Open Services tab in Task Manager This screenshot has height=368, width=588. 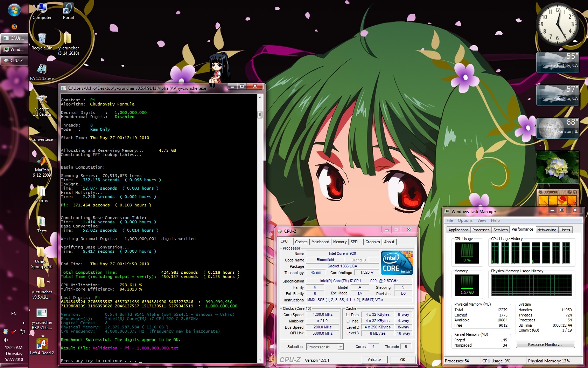click(x=500, y=230)
